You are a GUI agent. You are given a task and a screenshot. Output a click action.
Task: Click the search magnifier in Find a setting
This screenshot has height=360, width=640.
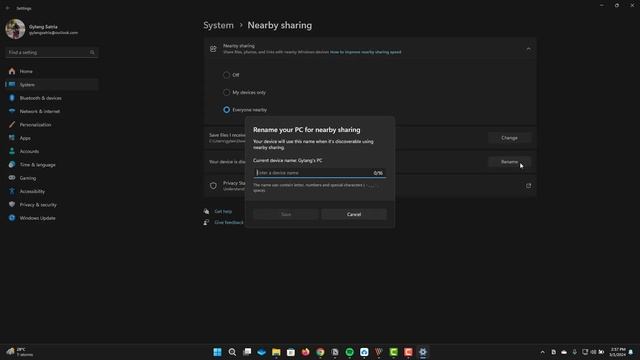(x=92, y=53)
